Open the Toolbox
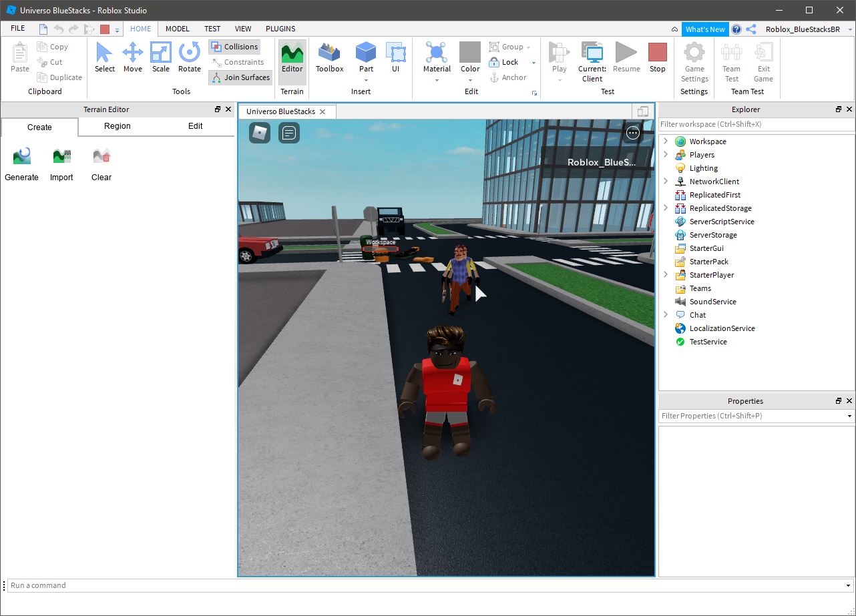The width and height of the screenshot is (856, 616). 329,57
